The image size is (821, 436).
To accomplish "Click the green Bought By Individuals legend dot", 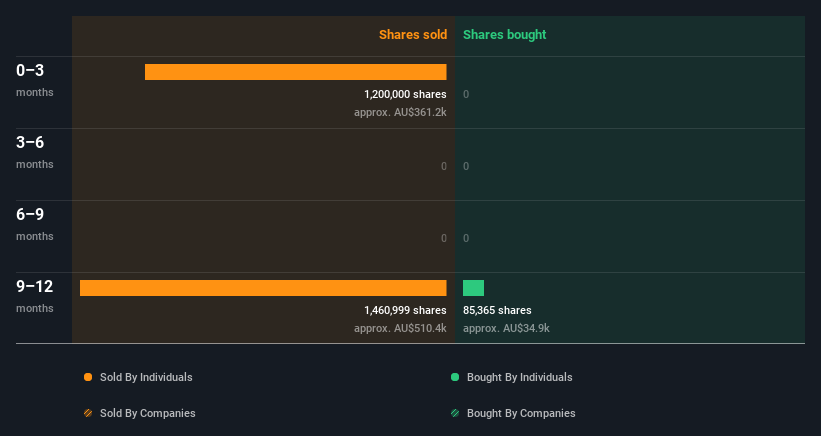I will tap(455, 377).
